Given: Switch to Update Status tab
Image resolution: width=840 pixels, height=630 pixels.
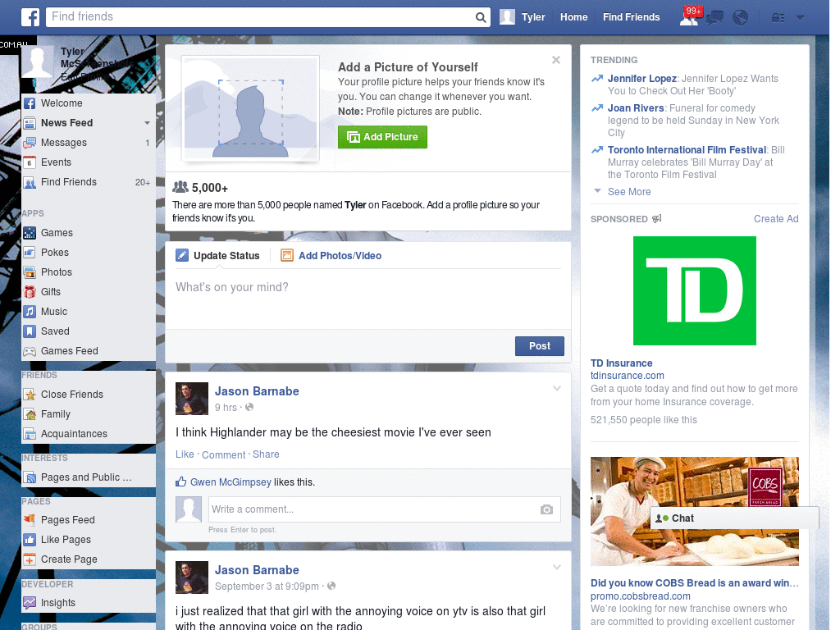Looking at the screenshot, I should click(x=226, y=256).
